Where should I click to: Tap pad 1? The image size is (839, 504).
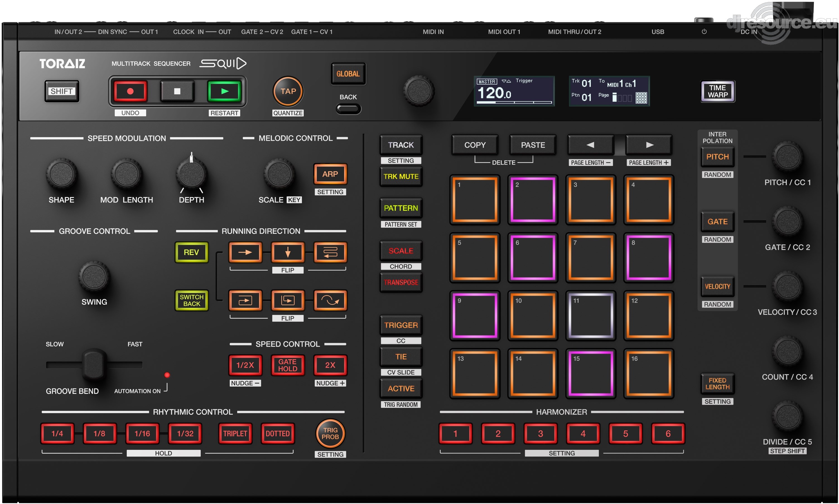tap(475, 200)
